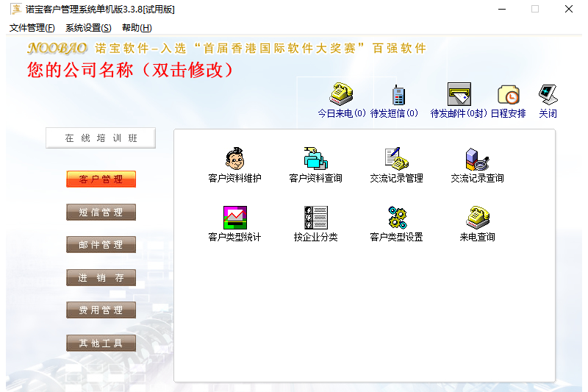
Task: Open 客户资料查询 customer data query icon
Action: point(316,159)
